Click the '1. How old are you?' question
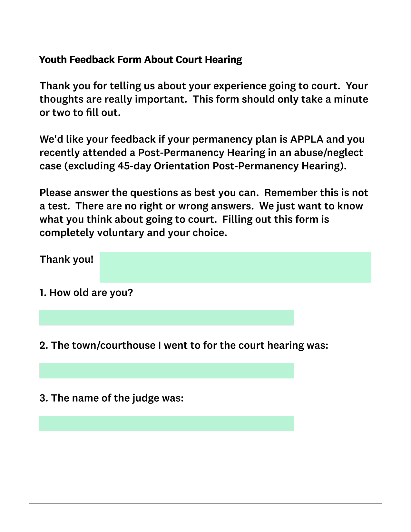This screenshot has height=532, width=411. pyautogui.click(x=86, y=293)
